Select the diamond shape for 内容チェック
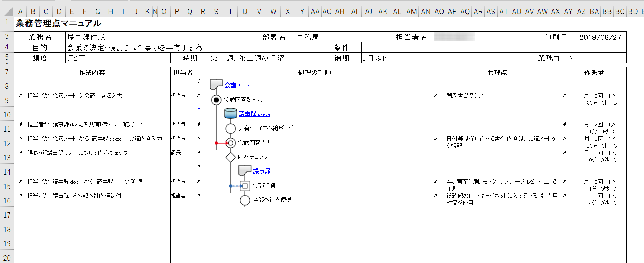This screenshot has height=263, width=644. pos(230,157)
